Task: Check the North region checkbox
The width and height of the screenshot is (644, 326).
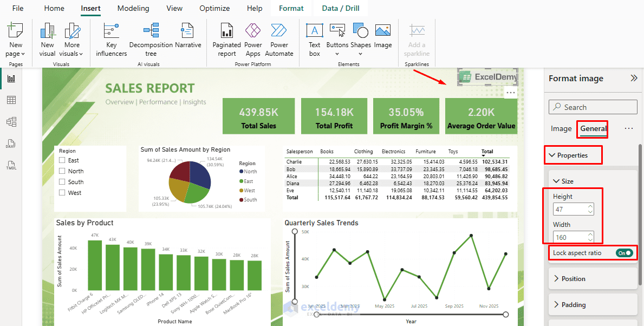Action: tap(62, 171)
